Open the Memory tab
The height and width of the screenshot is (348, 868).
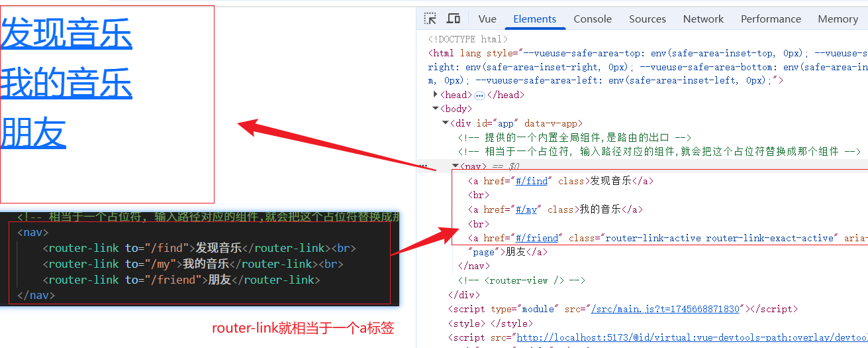838,19
